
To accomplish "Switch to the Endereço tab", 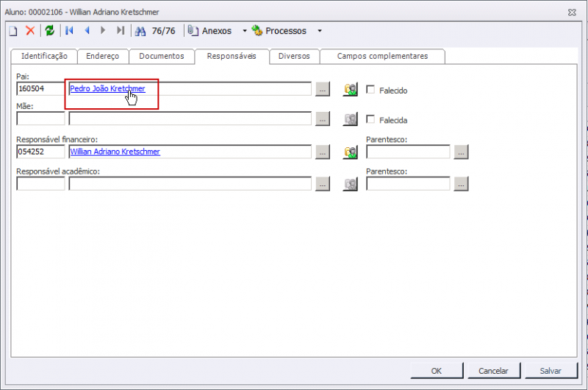I will pyautogui.click(x=102, y=56).
